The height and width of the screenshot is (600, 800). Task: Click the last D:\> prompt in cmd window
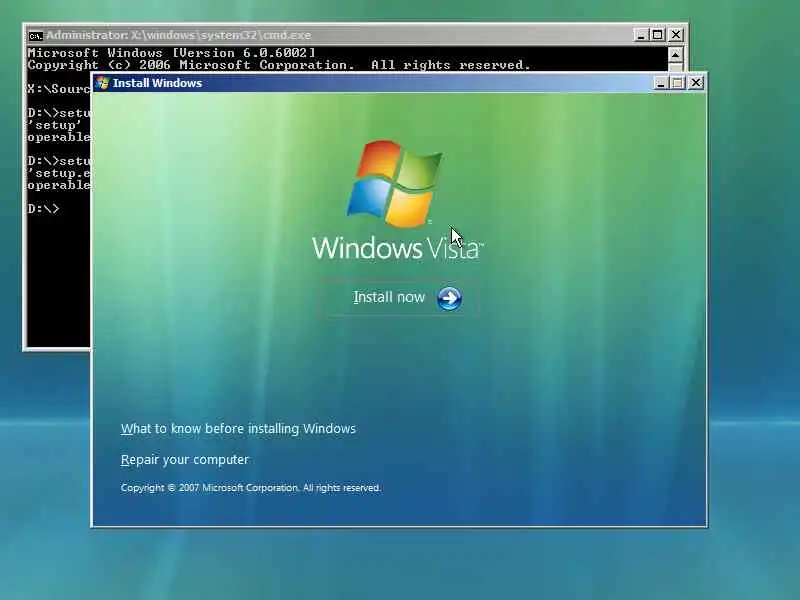point(43,209)
